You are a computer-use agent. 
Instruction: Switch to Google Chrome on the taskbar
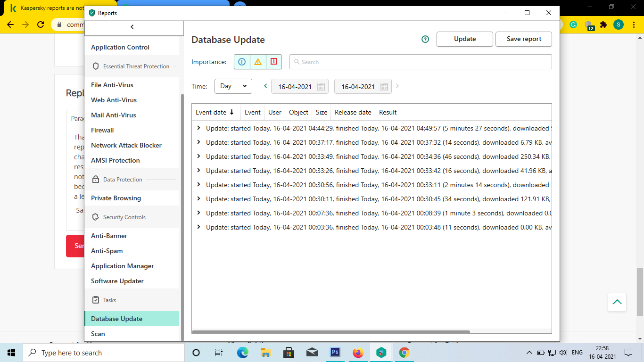tap(404, 353)
